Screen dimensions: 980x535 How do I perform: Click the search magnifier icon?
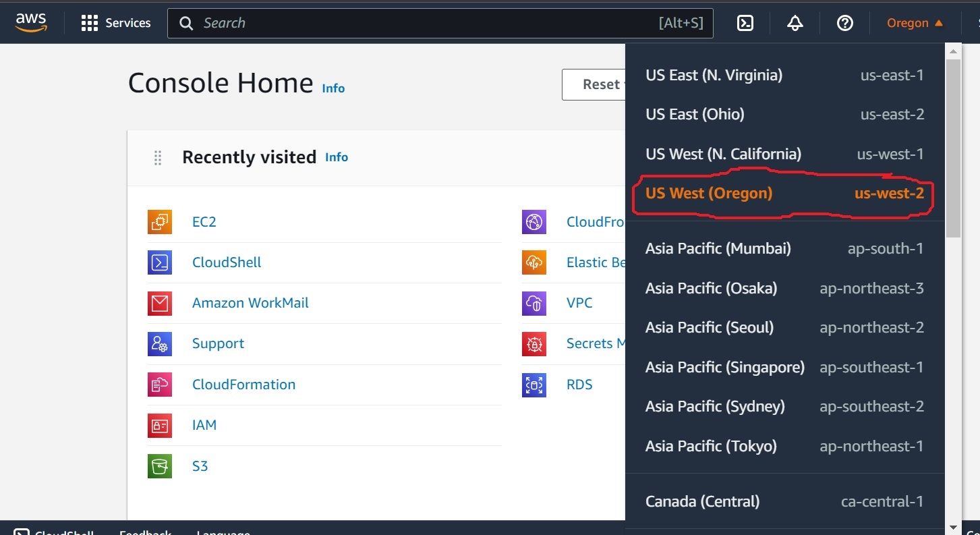[186, 23]
